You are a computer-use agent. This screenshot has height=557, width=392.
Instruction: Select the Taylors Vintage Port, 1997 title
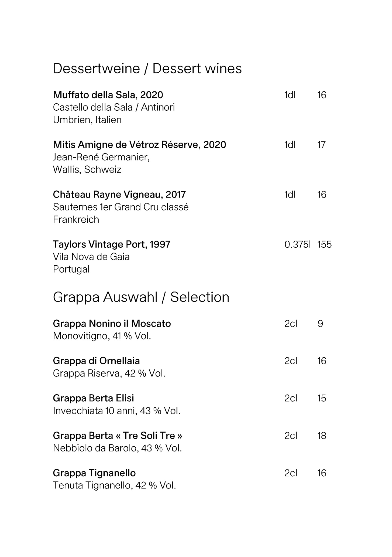tap(112, 244)
